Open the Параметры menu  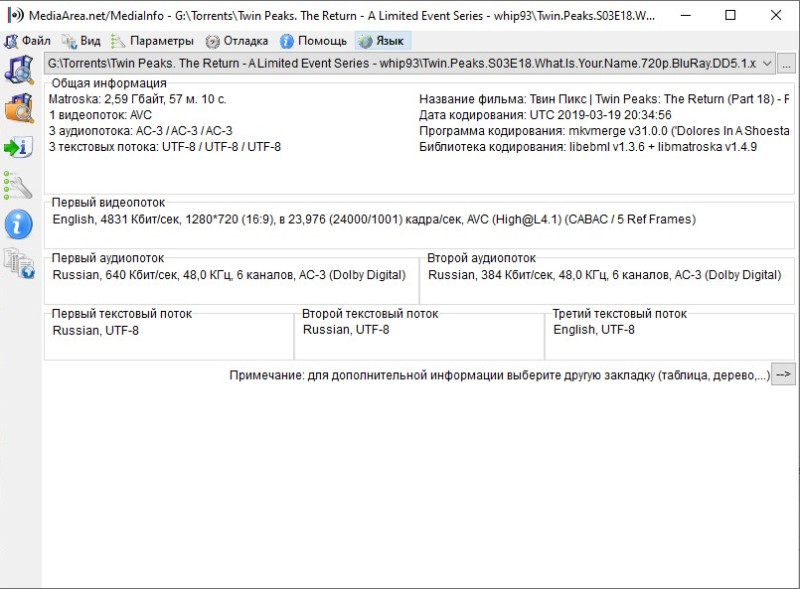coord(153,41)
